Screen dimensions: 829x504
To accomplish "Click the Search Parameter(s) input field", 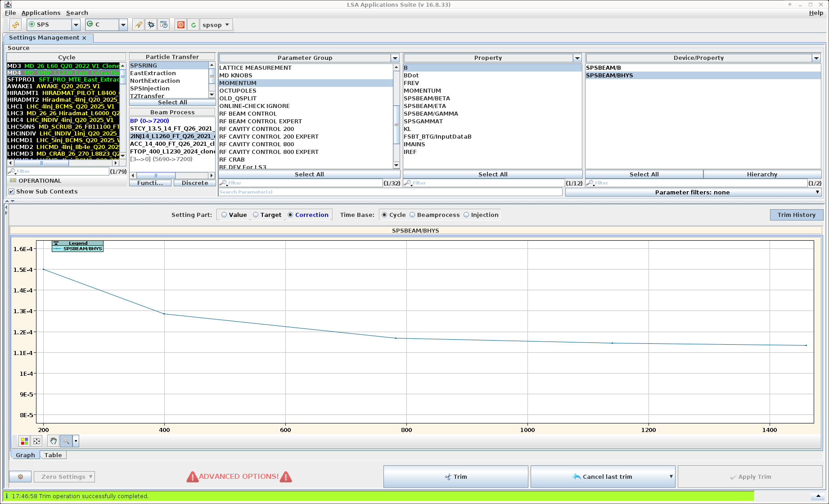I will click(390, 192).
